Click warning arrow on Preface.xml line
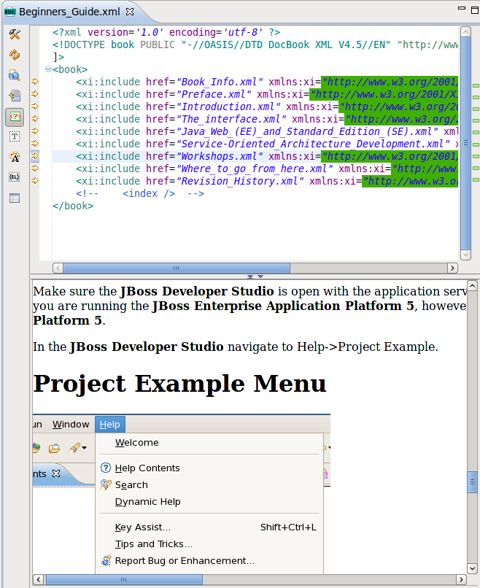 point(35,94)
